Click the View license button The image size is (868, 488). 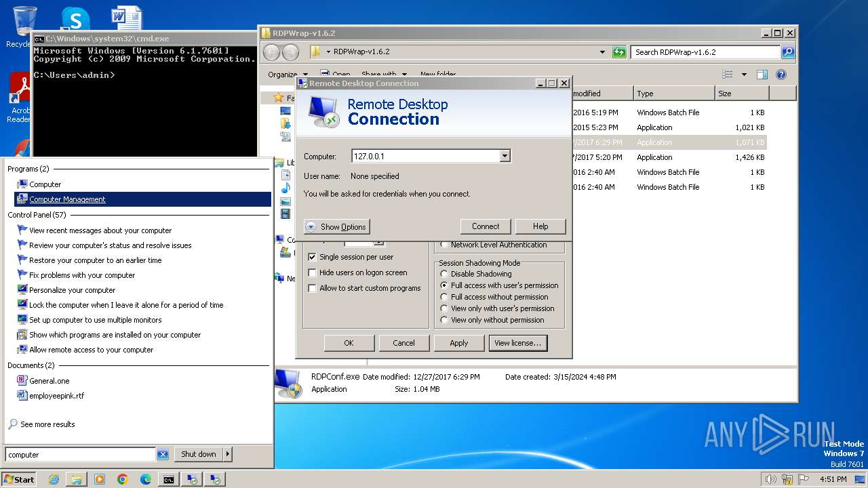518,343
